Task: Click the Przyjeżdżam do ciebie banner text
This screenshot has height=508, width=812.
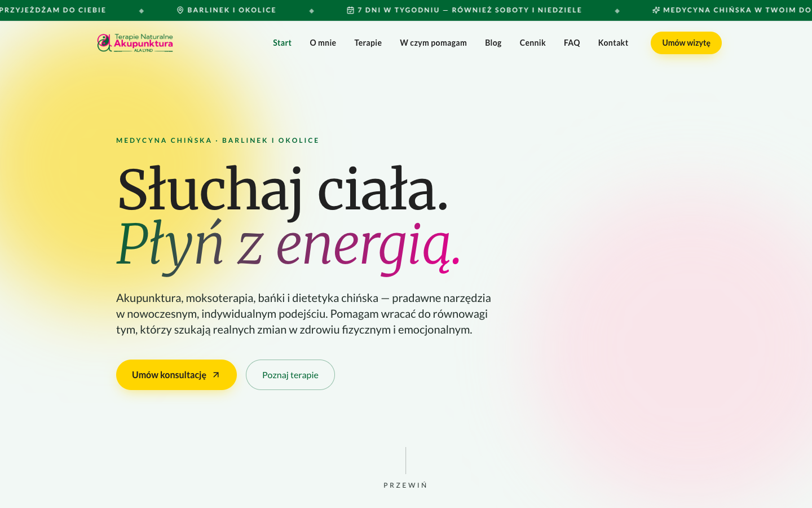Action: click(53, 10)
